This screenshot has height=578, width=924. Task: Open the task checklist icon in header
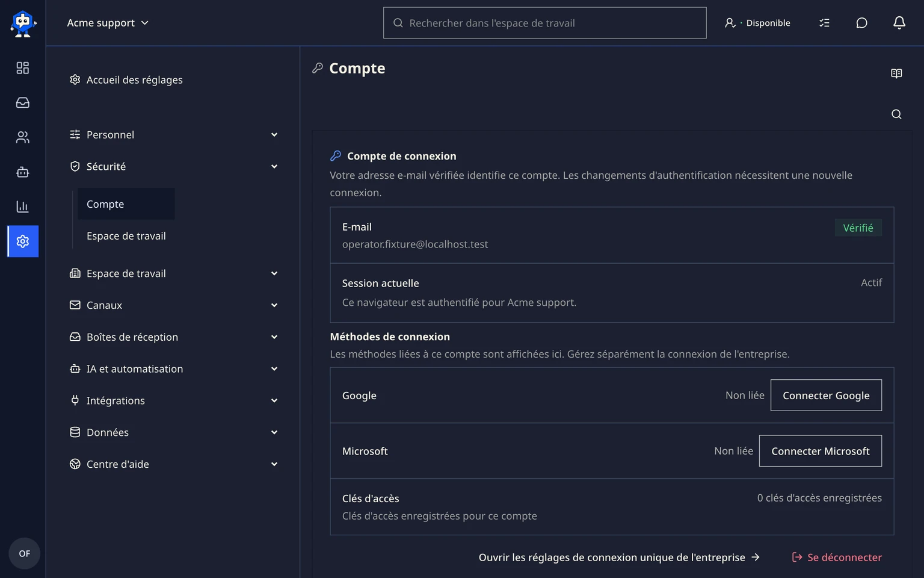pyautogui.click(x=824, y=23)
